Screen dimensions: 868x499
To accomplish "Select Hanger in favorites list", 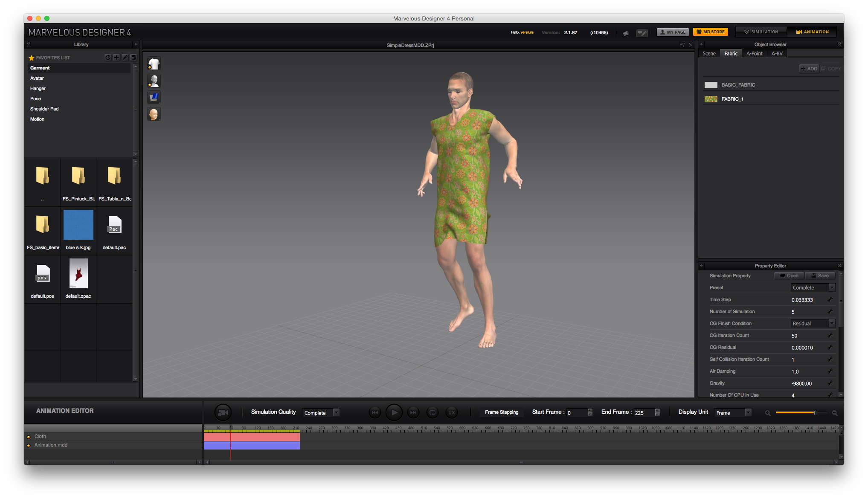I will point(79,89).
